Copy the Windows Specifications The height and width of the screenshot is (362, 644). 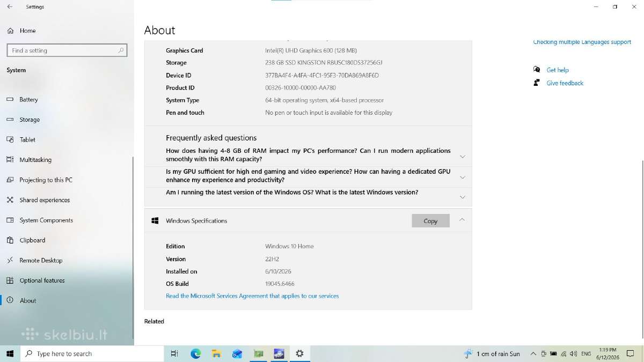coord(430,221)
